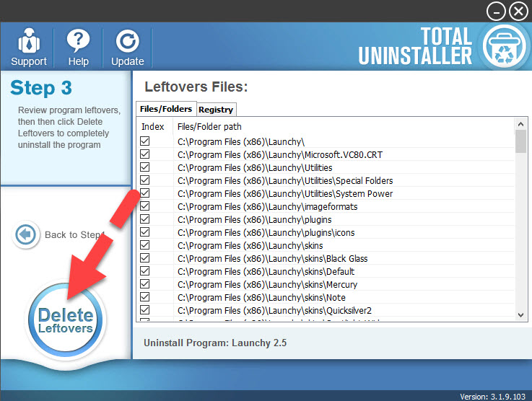Viewport: 532px width, 401px height.
Task: Toggle checkbox for skins\Mercury
Action: coord(145,284)
